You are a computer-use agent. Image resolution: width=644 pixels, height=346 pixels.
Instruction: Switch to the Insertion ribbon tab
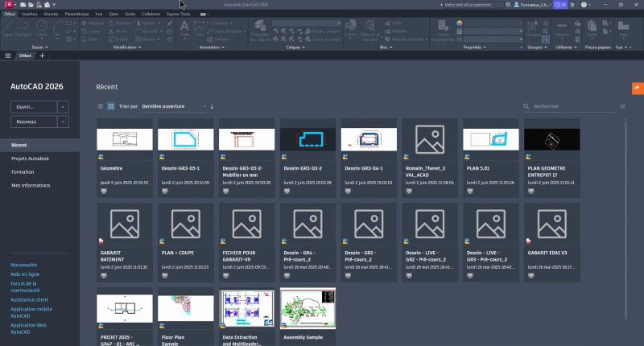(x=29, y=14)
